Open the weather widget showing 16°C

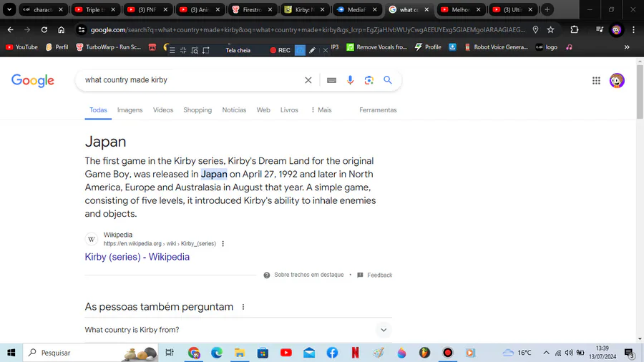coord(517,353)
